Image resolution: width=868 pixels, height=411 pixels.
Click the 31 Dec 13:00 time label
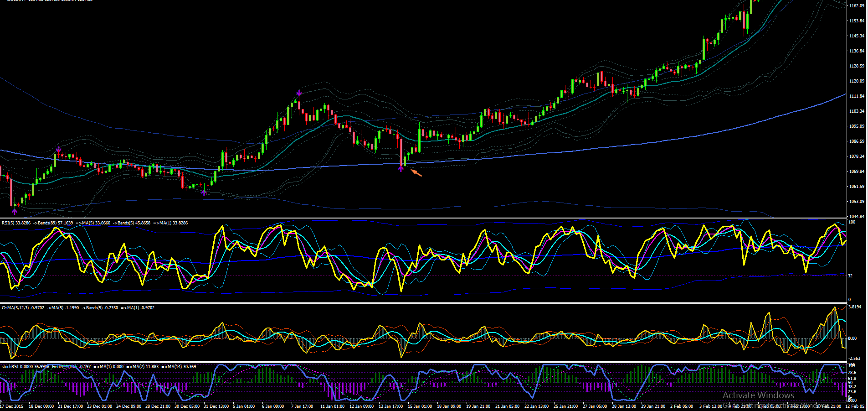pyautogui.click(x=216, y=406)
